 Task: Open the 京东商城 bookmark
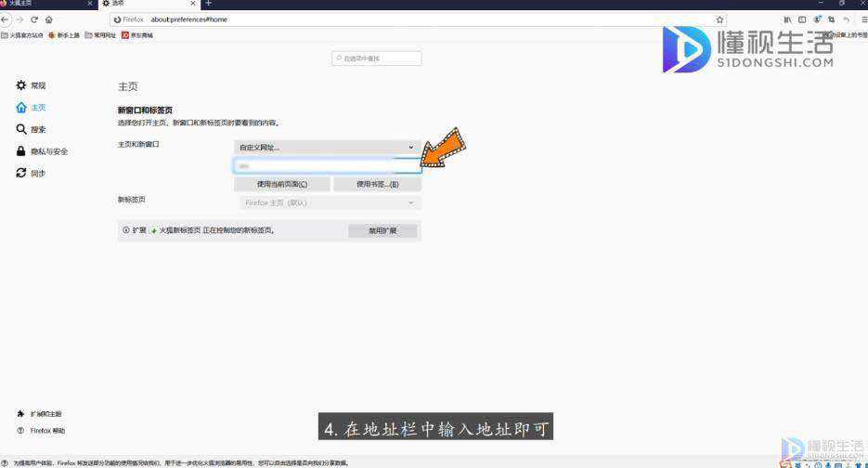coord(137,35)
